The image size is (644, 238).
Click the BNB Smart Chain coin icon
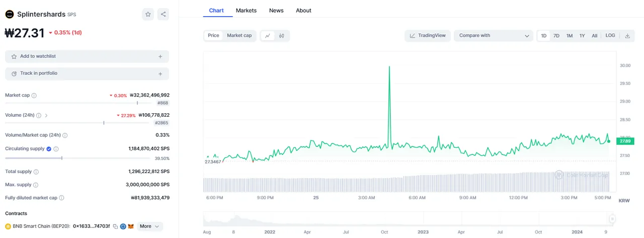point(8,226)
